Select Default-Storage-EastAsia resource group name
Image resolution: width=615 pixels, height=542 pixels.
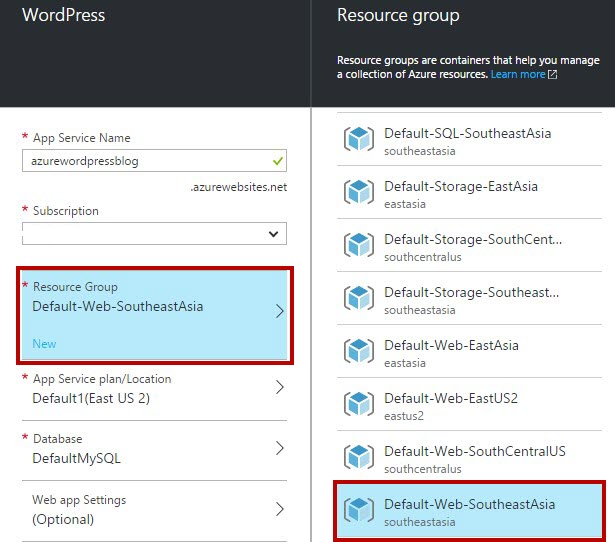[461, 186]
